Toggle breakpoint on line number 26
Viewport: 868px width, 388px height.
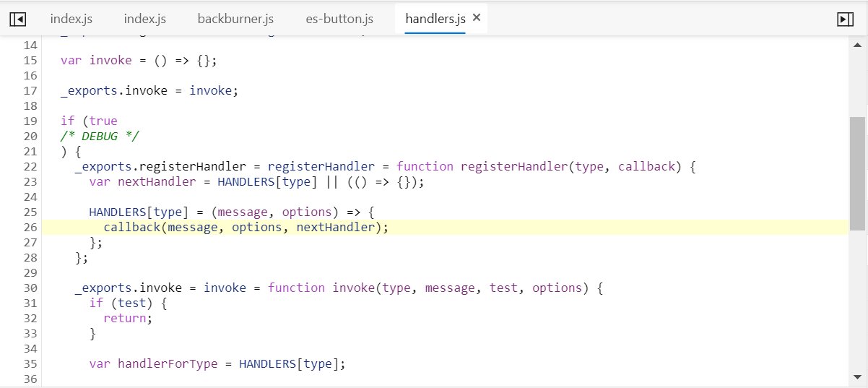click(30, 228)
